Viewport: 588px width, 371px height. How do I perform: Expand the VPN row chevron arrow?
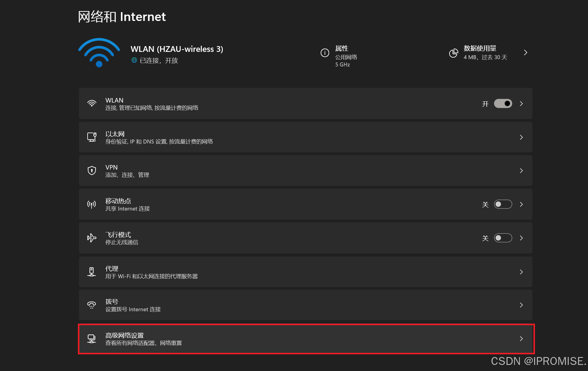(x=521, y=171)
